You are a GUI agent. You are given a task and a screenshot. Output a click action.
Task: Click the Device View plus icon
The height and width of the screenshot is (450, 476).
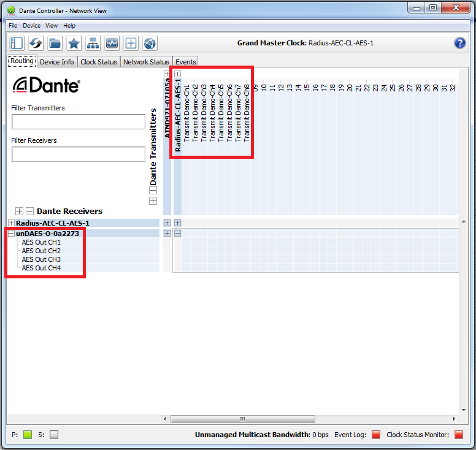tap(131, 43)
